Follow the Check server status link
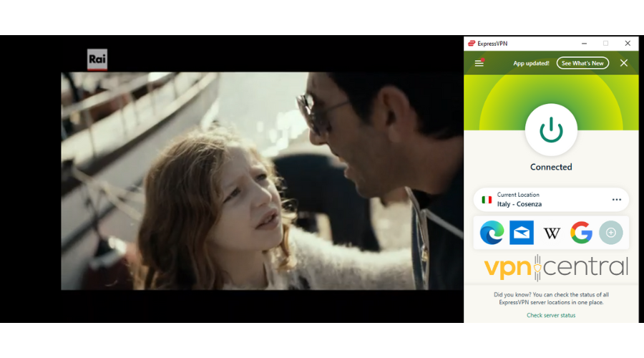Viewport: 644px width, 358px height. click(x=551, y=315)
